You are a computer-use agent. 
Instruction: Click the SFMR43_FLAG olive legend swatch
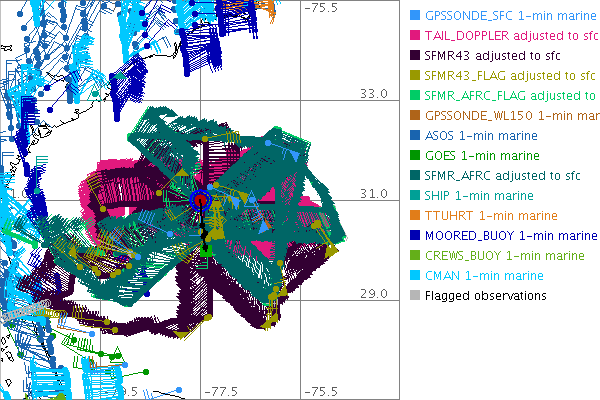413,76
